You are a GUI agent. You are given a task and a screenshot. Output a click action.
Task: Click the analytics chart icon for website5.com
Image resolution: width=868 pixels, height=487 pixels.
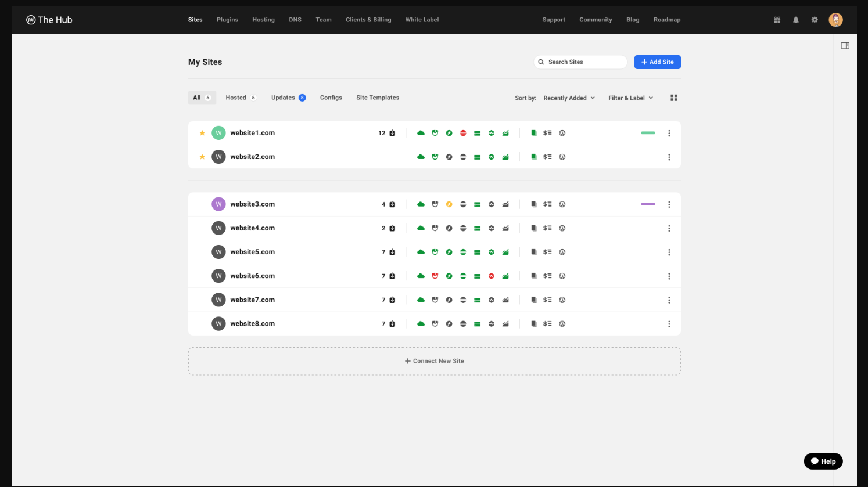pyautogui.click(x=505, y=252)
